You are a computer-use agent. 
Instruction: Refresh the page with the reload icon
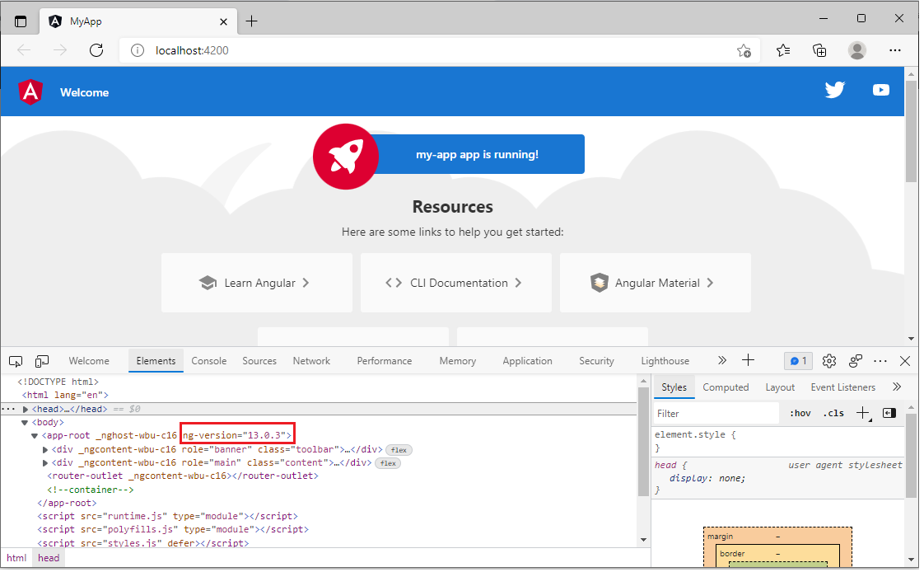tap(96, 51)
